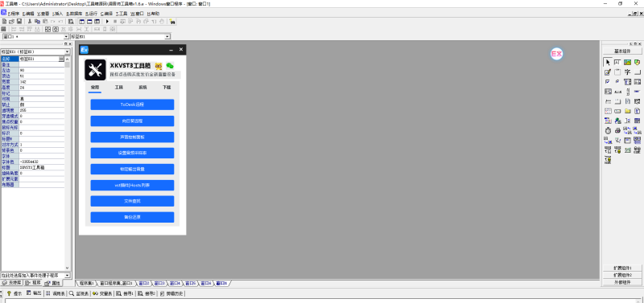The image size is (644, 303).
Task: Select the checkbox component in the toolbox
Action: [x=608, y=82]
